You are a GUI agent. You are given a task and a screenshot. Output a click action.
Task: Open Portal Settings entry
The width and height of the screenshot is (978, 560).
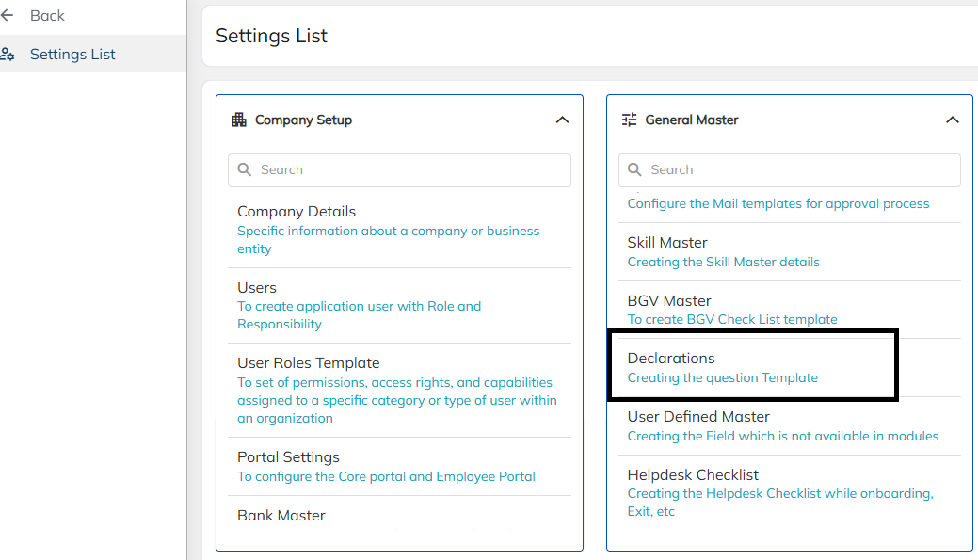pyautogui.click(x=399, y=467)
